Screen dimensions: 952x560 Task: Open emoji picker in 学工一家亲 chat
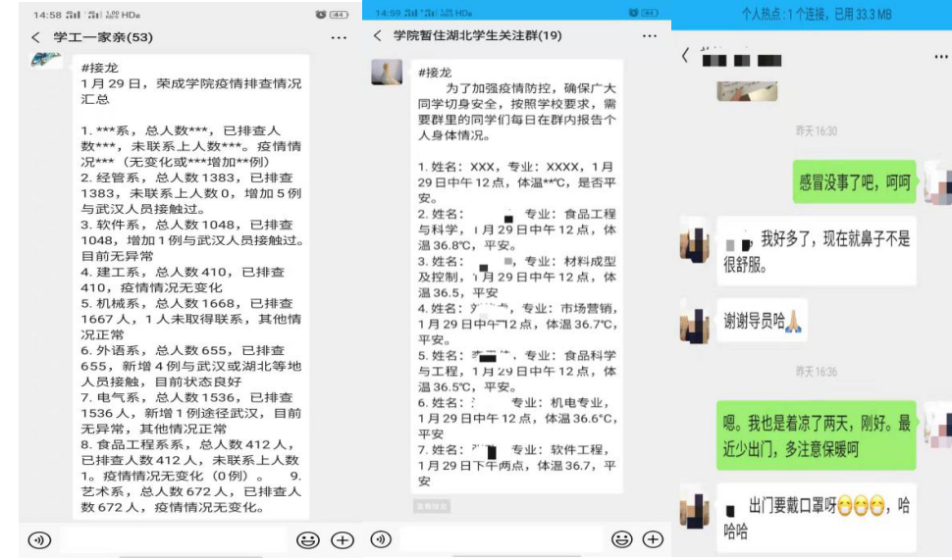308,539
